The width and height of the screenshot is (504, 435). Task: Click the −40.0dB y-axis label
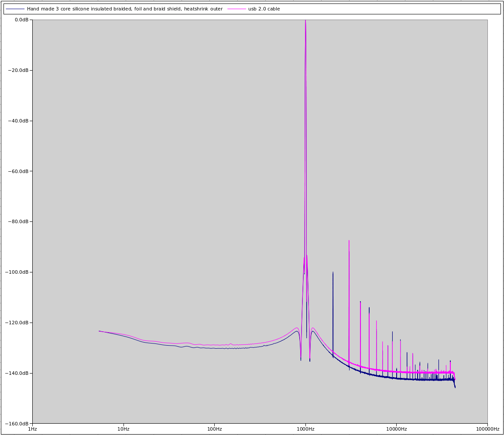coord(18,121)
